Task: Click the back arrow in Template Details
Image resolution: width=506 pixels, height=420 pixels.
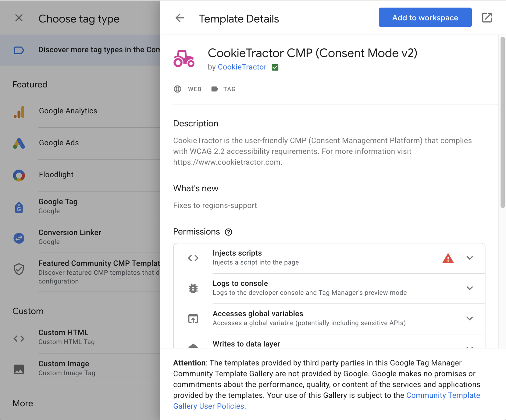Action: pos(180,18)
